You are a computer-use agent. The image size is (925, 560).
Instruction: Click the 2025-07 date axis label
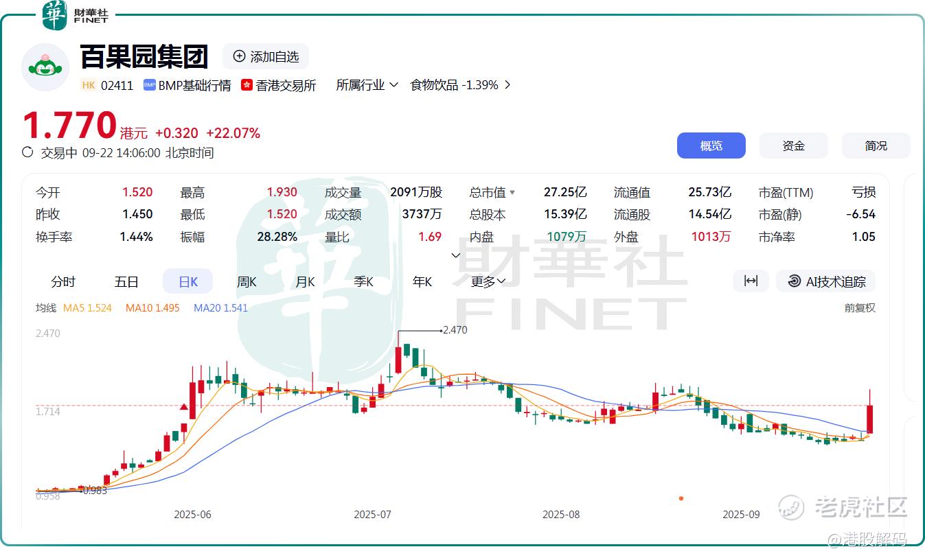(372, 515)
